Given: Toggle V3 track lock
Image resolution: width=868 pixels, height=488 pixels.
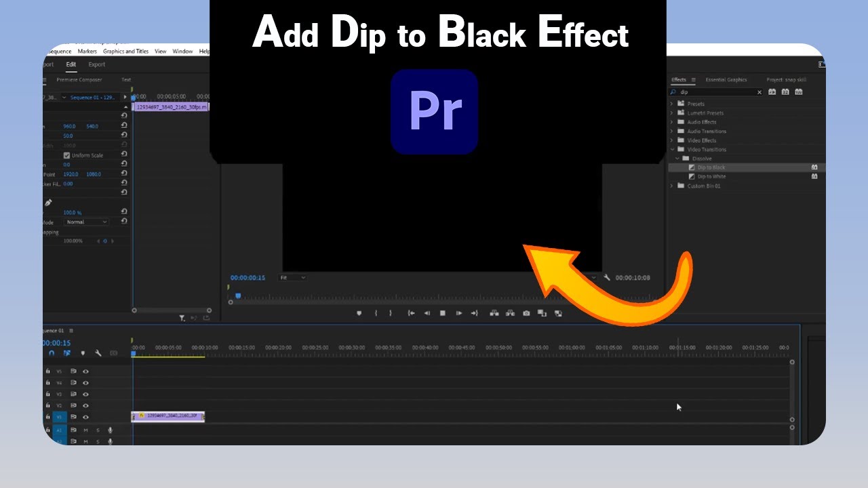Looking at the screenshot, I should [x=48, y=394].
